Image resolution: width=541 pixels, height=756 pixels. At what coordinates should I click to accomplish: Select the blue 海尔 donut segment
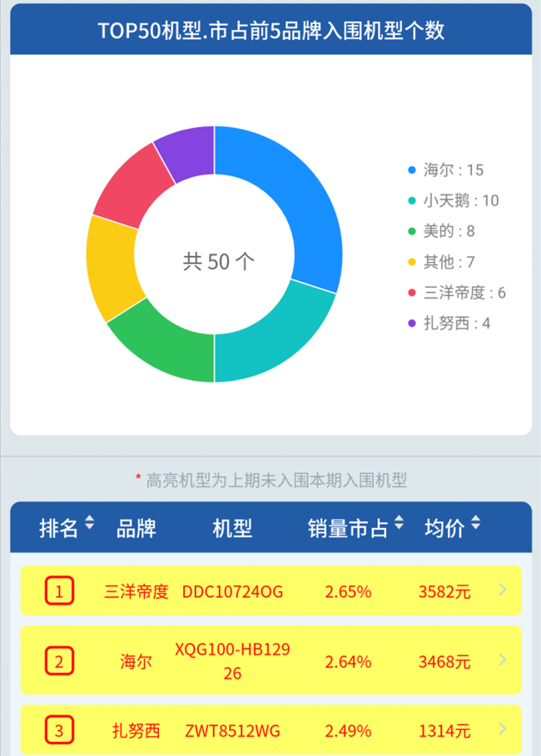point(300,193)
